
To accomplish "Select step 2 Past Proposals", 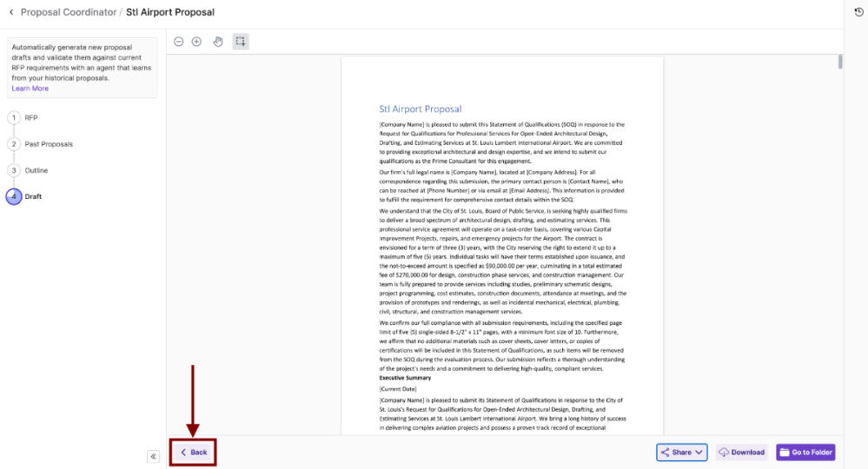I will tap(41, 144).
